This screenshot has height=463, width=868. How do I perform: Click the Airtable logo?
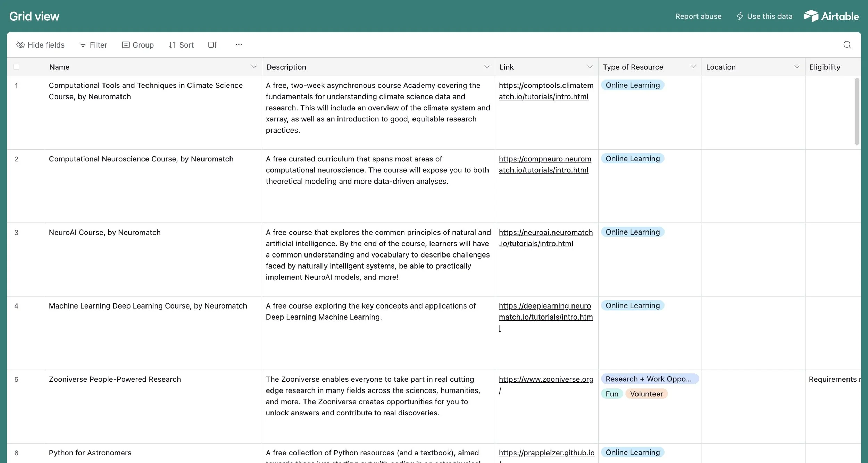(x=831, y=16)
